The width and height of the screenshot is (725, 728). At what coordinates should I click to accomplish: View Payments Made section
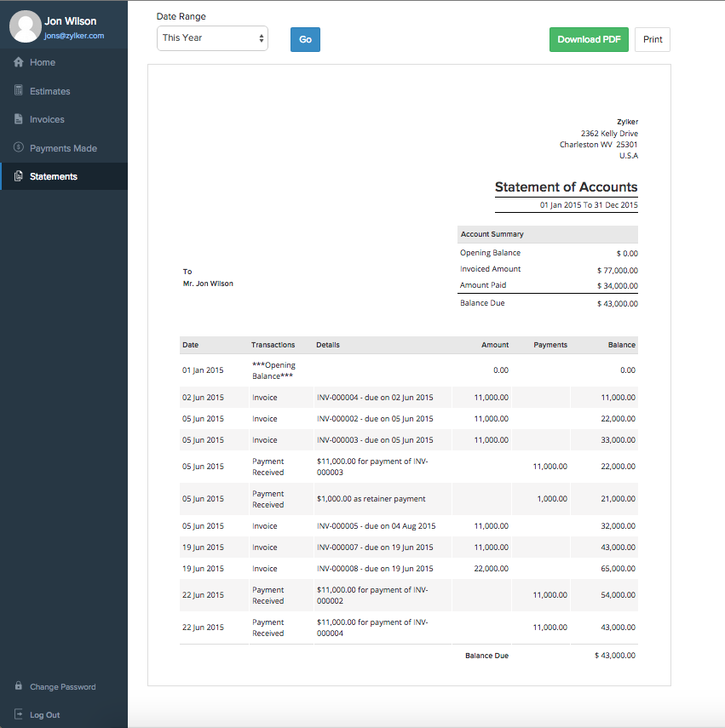click(63, 148)
